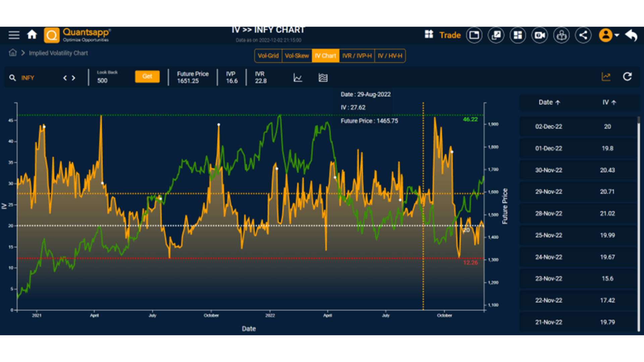
Task: Open the hamburger menu
Action: click(14, 35)
